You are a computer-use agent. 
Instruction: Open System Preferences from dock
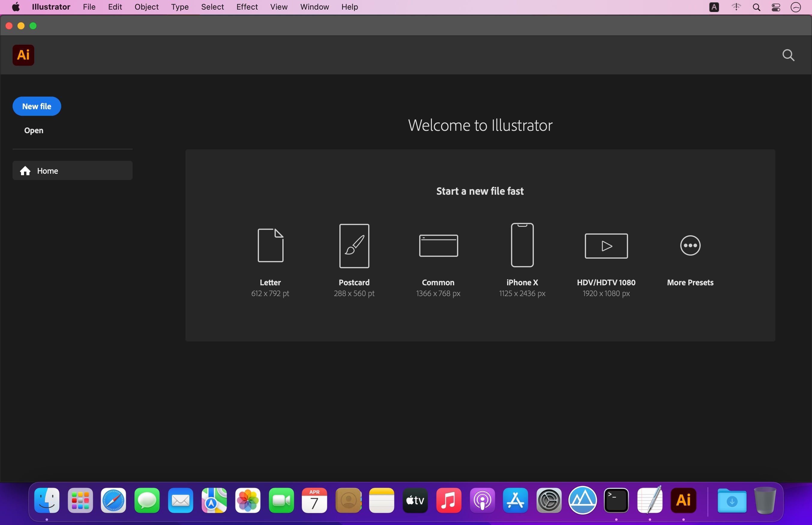[x=548, y=500]
